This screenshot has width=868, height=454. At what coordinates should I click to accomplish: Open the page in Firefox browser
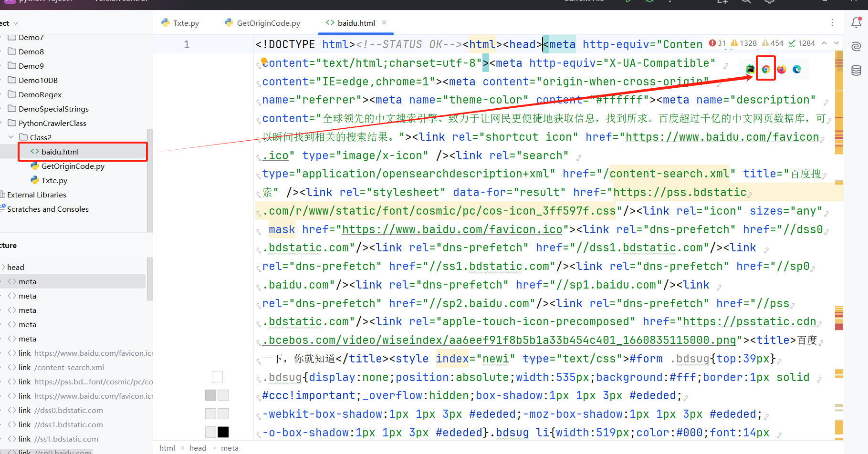click(x=782, y=69)
